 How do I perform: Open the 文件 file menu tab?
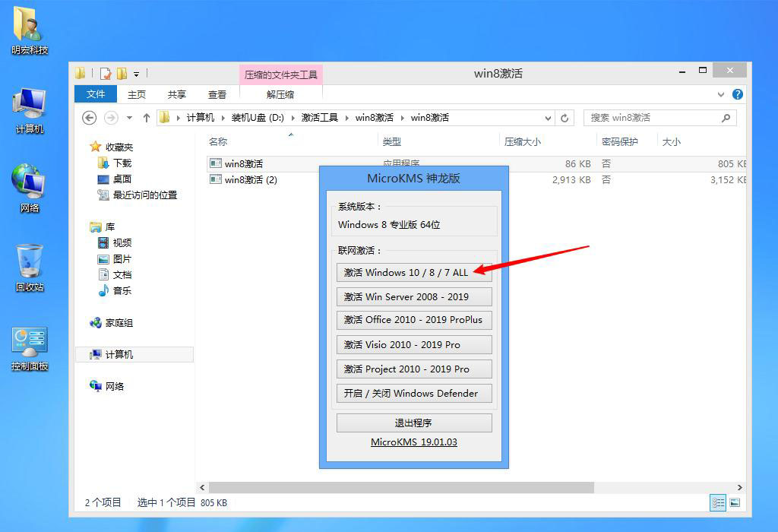coord(96,93)
